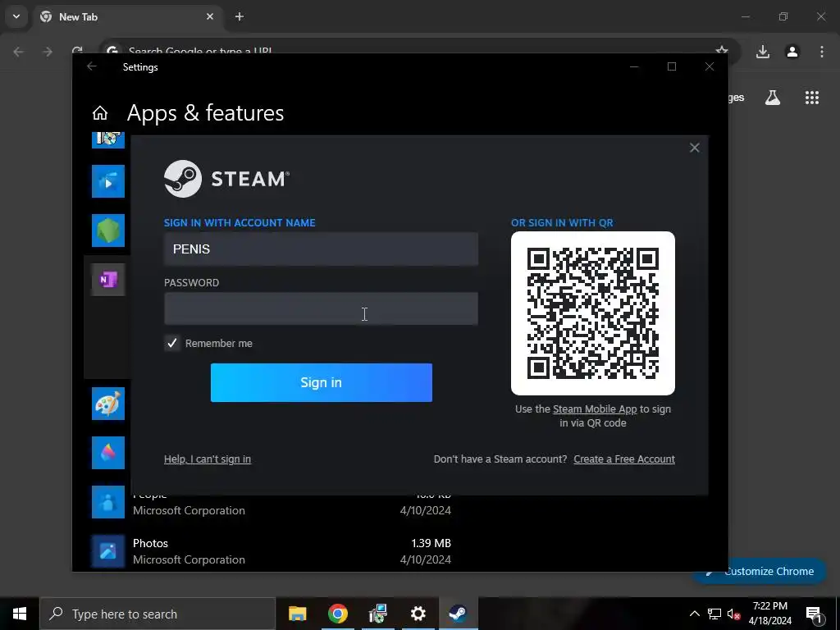This screenshot has width=840, height=630.
Task: Open the Windows Start menu
Action: coord(20,614)
